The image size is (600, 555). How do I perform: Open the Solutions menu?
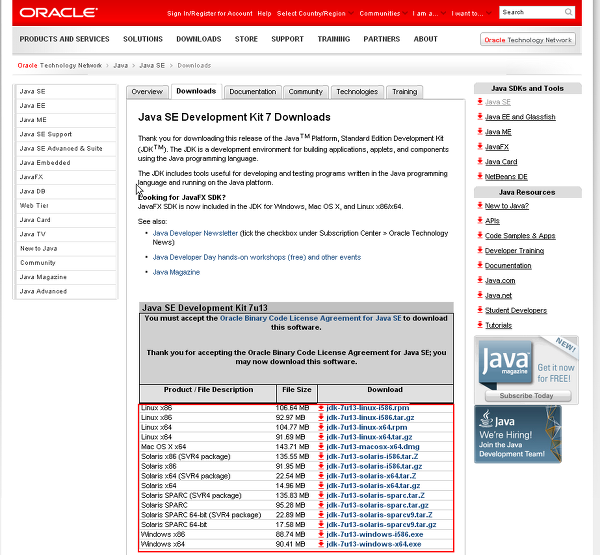pyautogui.click(x=143, y=39)
